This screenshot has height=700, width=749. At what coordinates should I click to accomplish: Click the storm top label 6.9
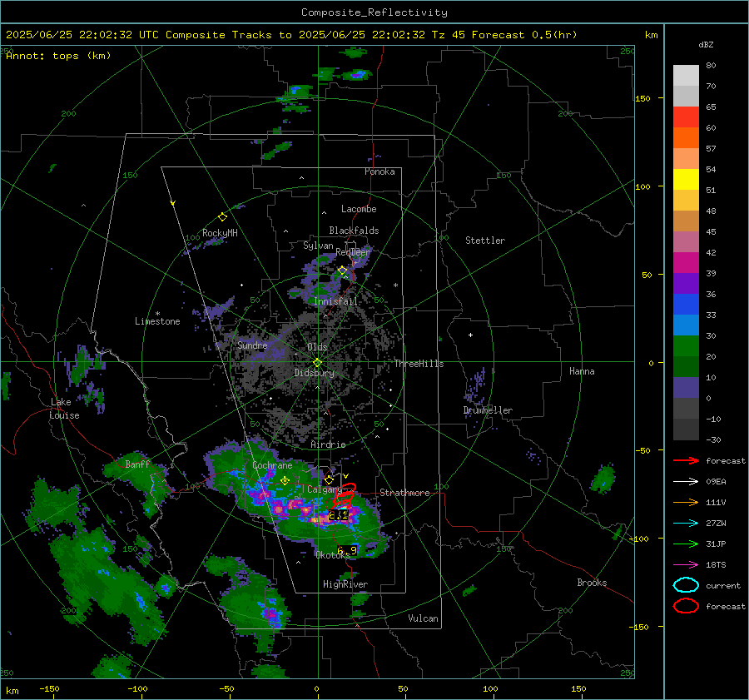tap(347, 550)
